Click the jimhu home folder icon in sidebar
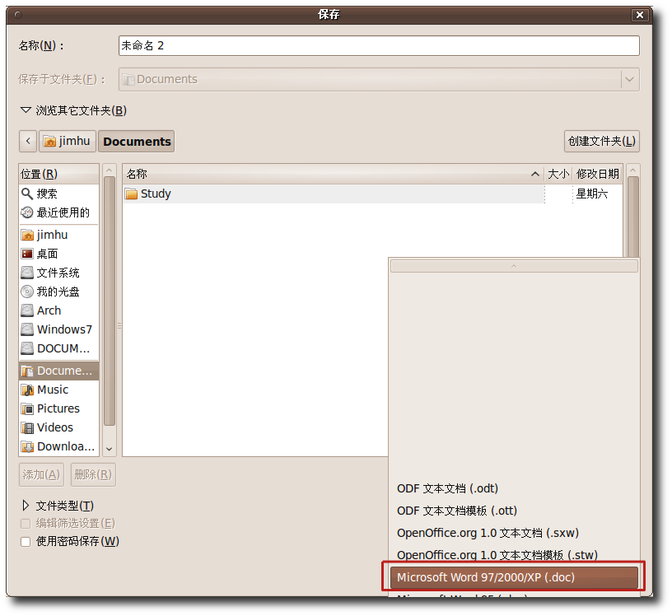672x616 pixels. [x=27, y=236]
